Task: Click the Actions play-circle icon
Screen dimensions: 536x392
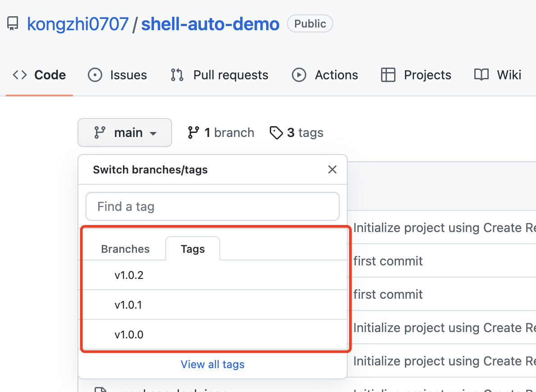Action: pyautogui.click(x=299, y=75)
